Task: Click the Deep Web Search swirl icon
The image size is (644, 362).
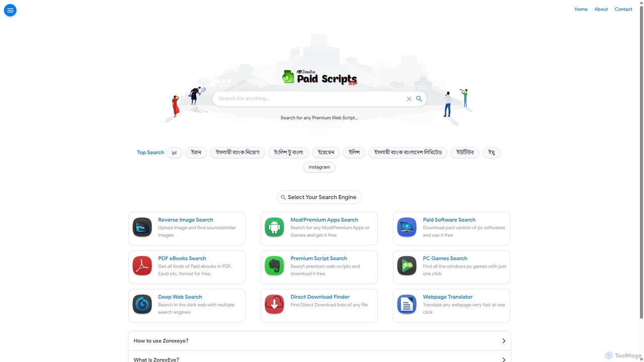Action: pyautogui.click(x=142, y=304)
